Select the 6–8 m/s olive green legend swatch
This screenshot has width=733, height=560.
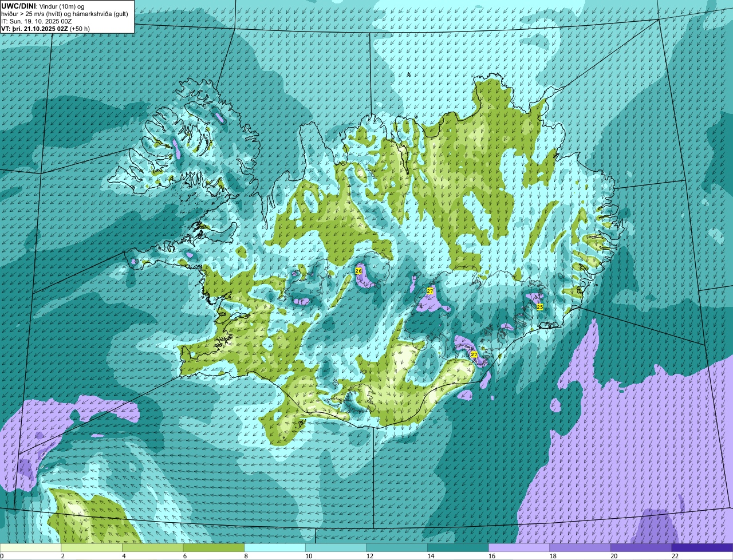coord(214,548)
